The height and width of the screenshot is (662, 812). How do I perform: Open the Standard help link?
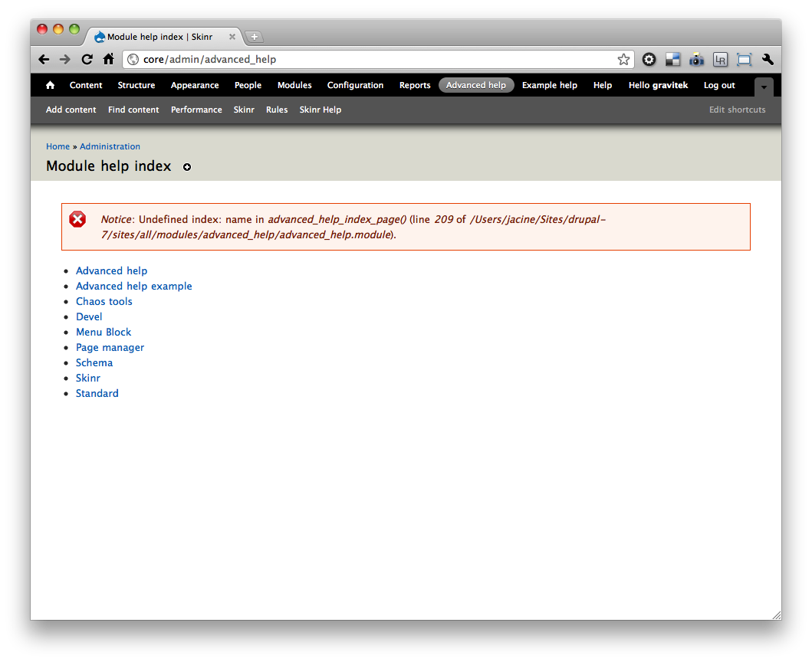point(97,393)
